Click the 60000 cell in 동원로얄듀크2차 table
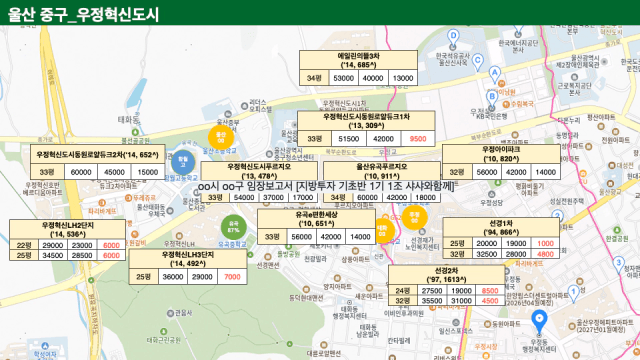 81,172
